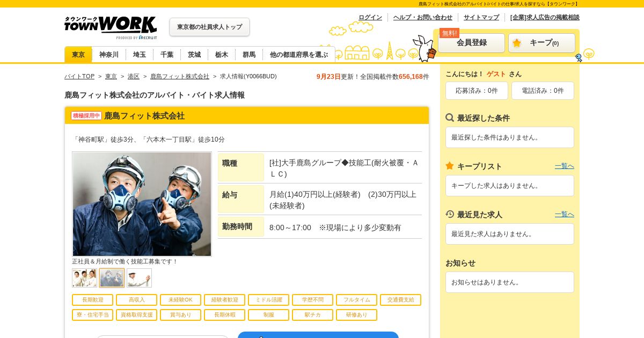The image size is (644, 338).
Task: Open the ログイン link
Action: point(370,17)
